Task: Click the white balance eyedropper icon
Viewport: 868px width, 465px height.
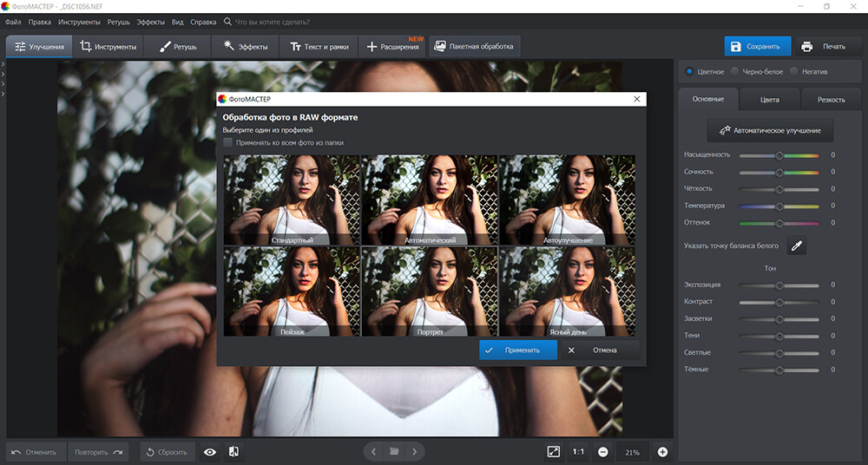Action: click(x=796, y=246)
